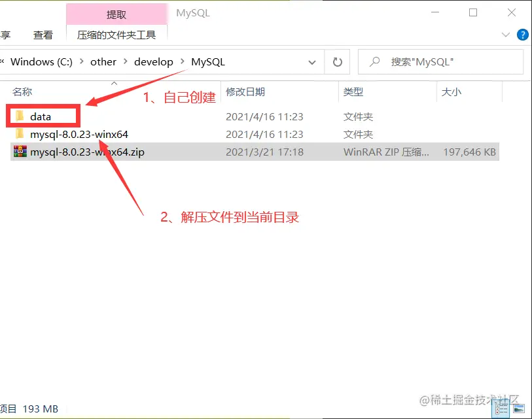The width and height of the screenshot is (532, 419).
Task: Click the search magnifier icon
Action: click(x=374, y=61)
